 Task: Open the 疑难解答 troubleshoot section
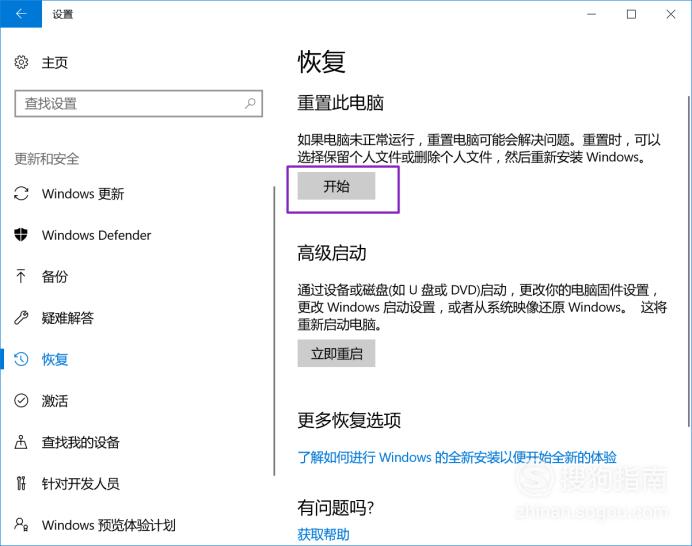tap(68, 318)
